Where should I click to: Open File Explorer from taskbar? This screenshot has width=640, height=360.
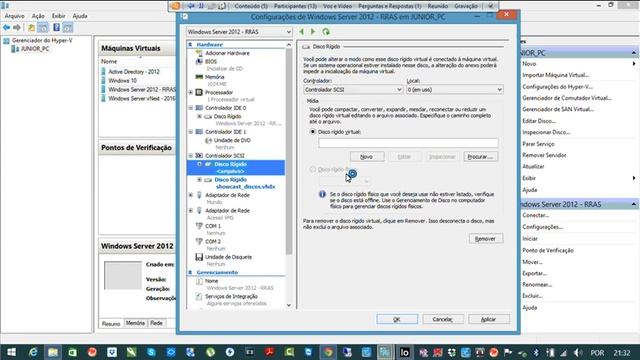point(53,352)
